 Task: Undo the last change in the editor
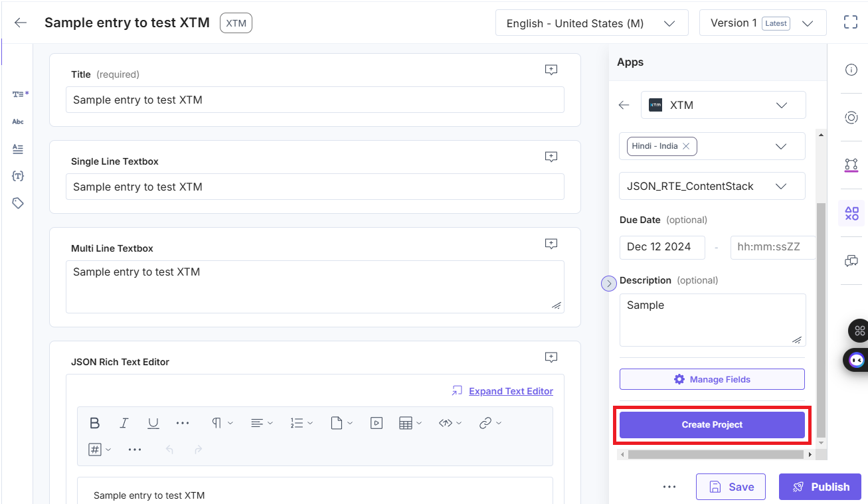tap(169, 450)
